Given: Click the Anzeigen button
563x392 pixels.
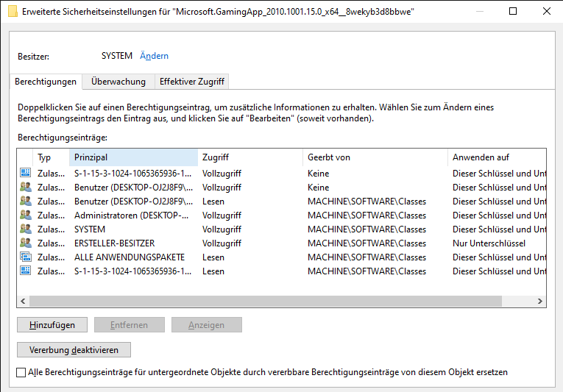Looking at the screenshot, I should click(207, 325).
